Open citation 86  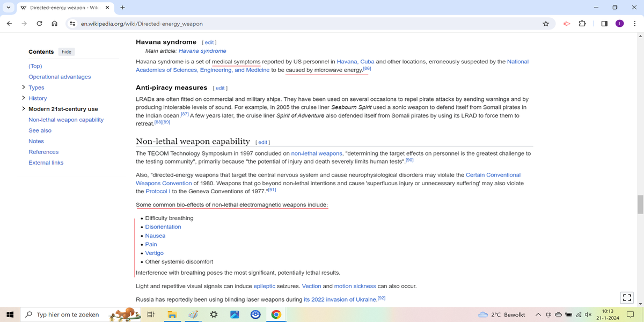[x=367, y=69]
